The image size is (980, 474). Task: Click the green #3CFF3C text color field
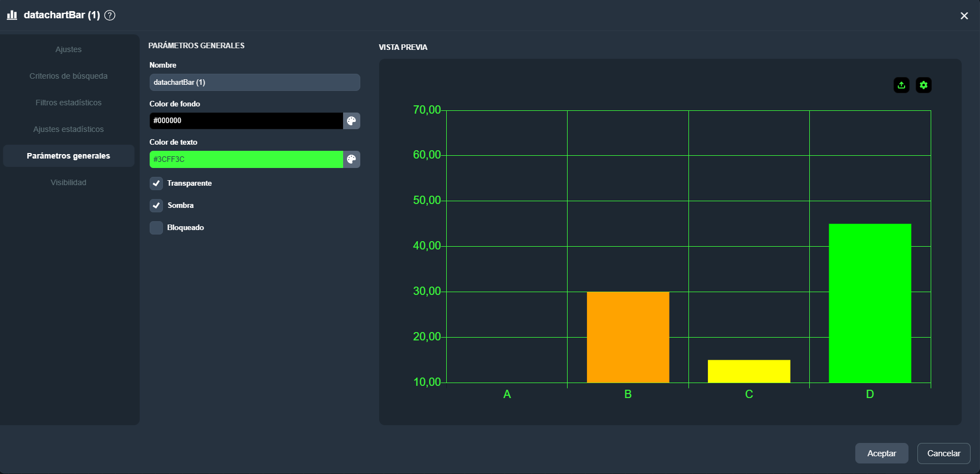[x=246, y=160]
